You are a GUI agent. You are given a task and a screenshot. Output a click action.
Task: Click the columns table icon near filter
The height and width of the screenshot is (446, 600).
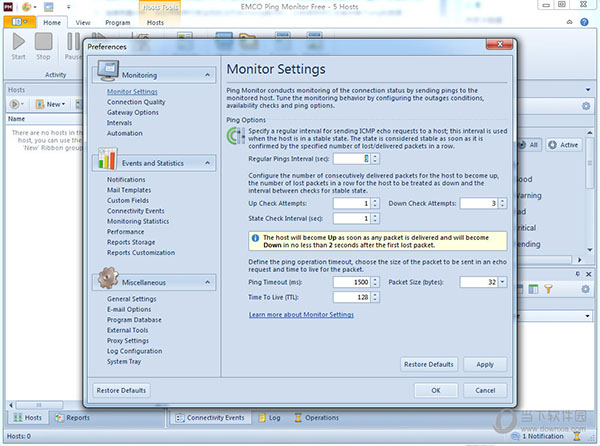click(533, 289)
